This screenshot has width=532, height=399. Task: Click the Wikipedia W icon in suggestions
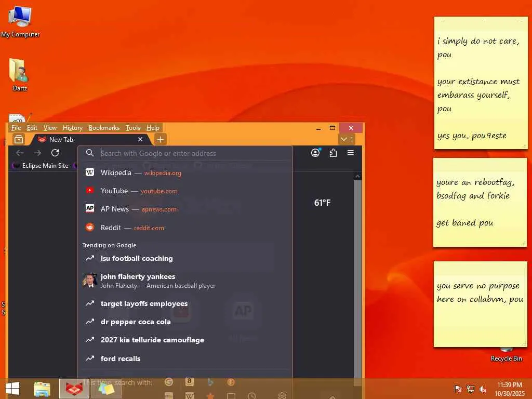pyautogui.click(x=89, y=172)
